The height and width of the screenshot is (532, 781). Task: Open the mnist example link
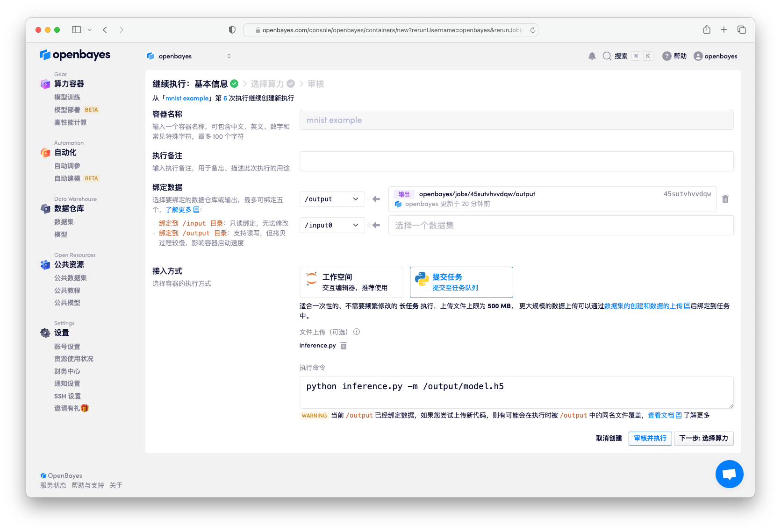pos(187,98)
